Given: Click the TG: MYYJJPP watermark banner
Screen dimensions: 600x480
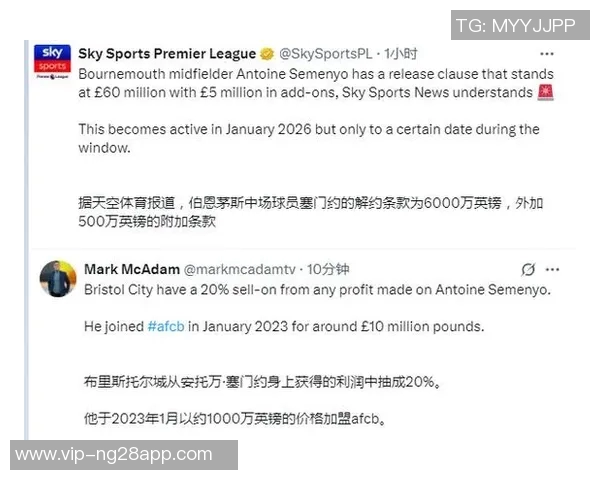Looking at the screenshot, I should [x=520, y=25].
